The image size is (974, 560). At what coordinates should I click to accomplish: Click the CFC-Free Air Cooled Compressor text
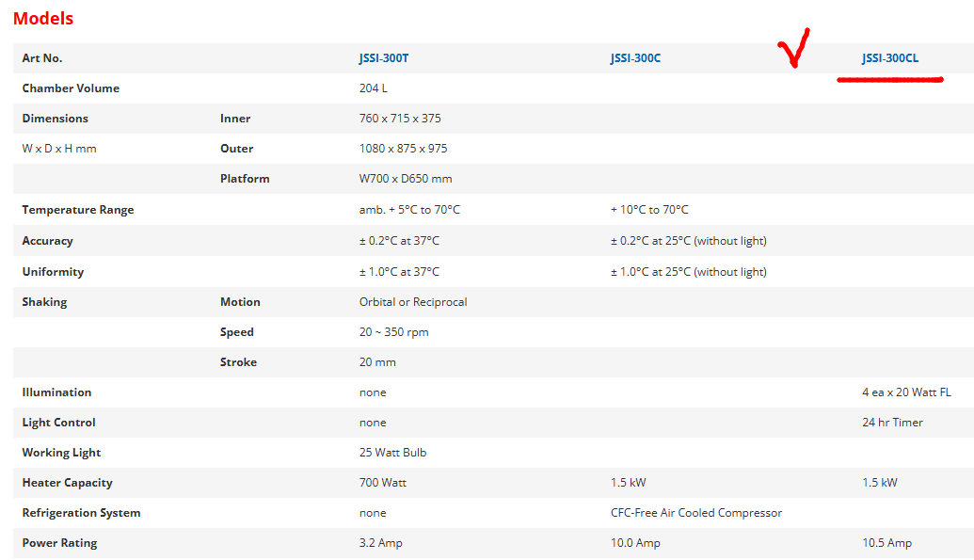(x=696, y=513)
